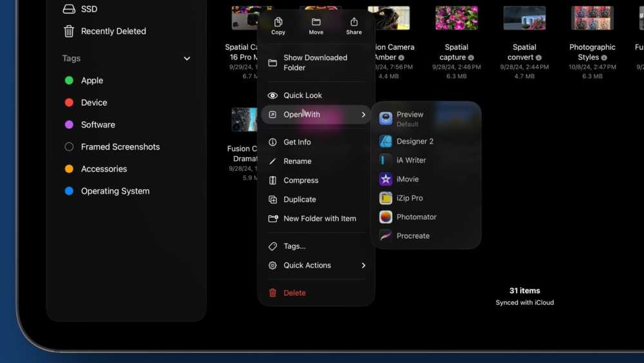Click the Show Downloaded Folder icon
Viewport: 644px width, 363px height.
pyautogui.click(x=272, y=63)
